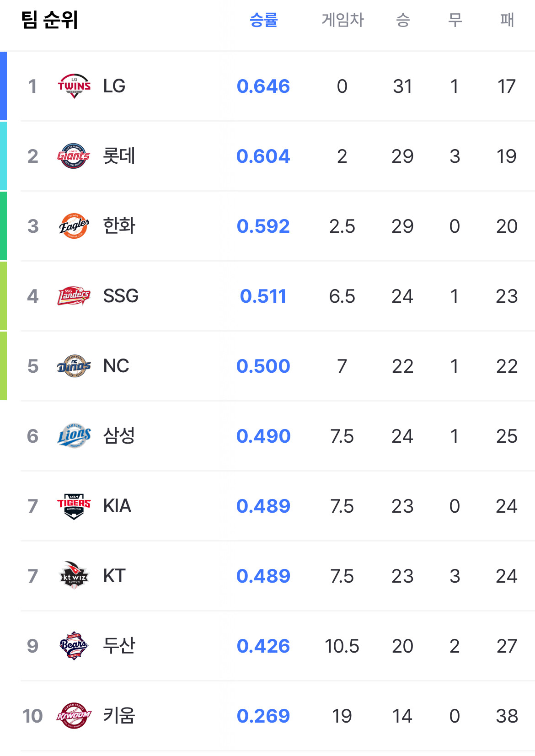Tap the Kiwoom Heroes logo
535x756 pixels.
[74, 716]
